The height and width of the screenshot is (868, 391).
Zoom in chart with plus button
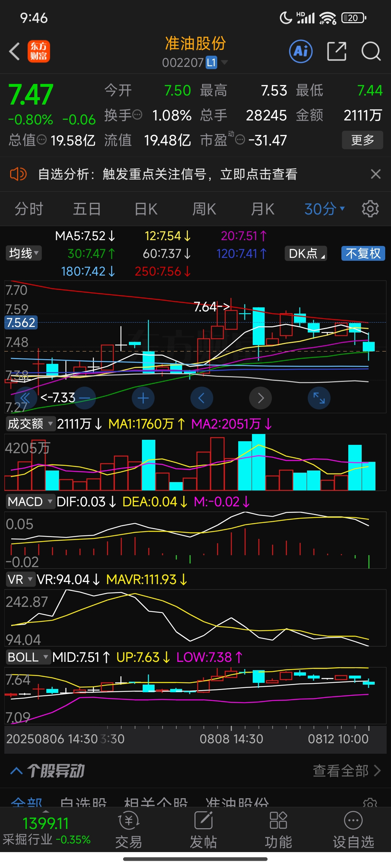[143, 398]
